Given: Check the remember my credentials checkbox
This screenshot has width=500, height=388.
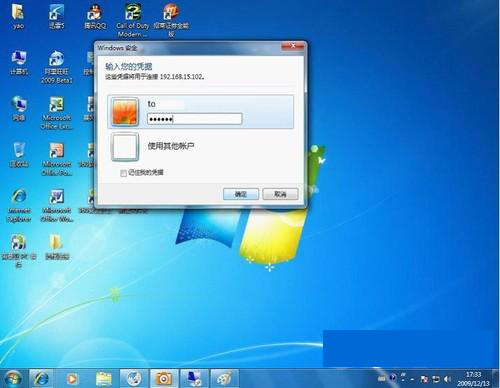Looking at the screenshot, I should coord(123,173).
